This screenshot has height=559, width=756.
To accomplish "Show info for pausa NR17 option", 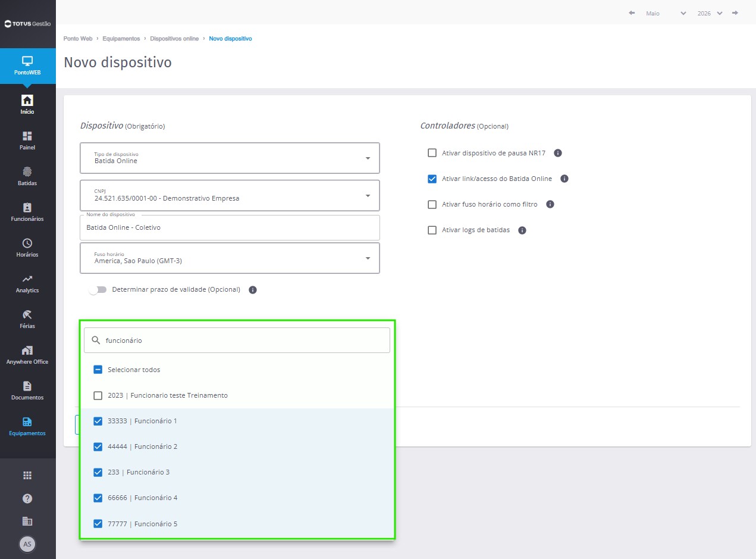I will click(558, 153).
